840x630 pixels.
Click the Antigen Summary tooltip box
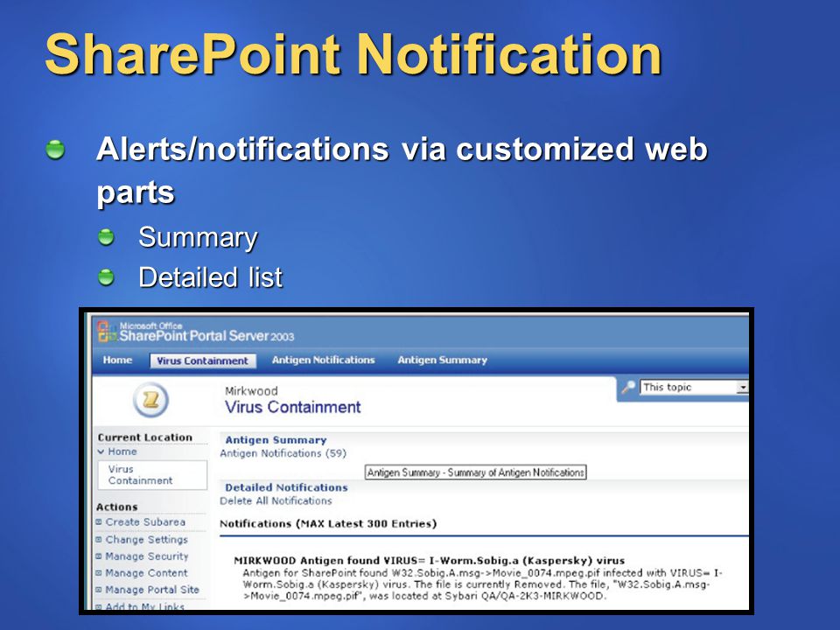click(x=476, y=472)
